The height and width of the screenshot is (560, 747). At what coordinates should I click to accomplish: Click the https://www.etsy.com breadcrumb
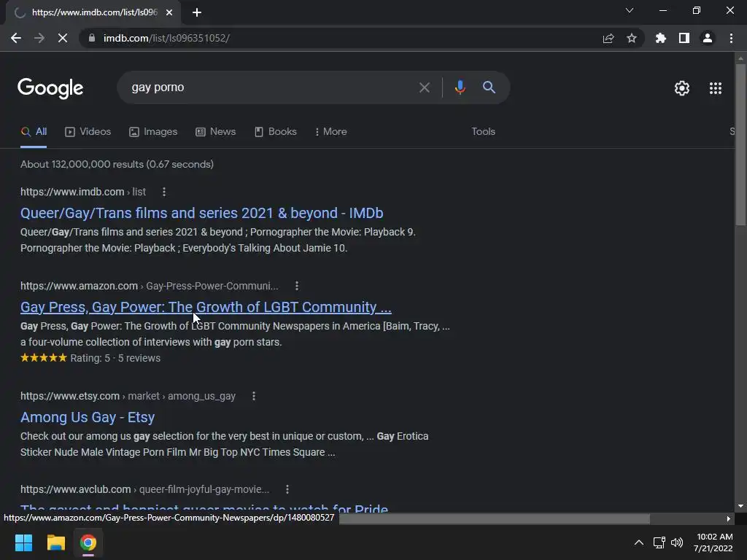click(x=70, y=396)
